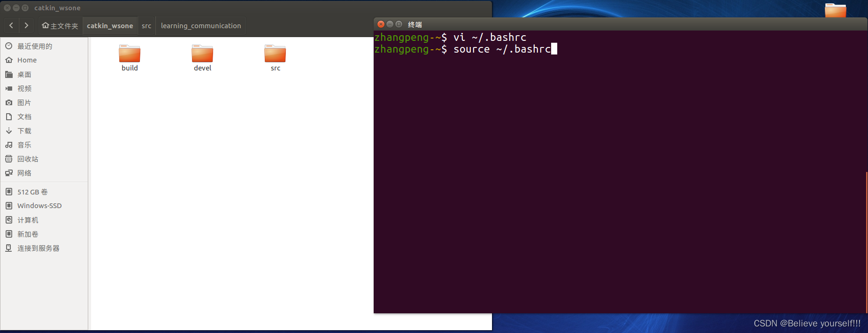Image resolution: width=868 pixels, height=333 pixels.
Task: Click the camera icon beside 图片
Action: [8, 102]
